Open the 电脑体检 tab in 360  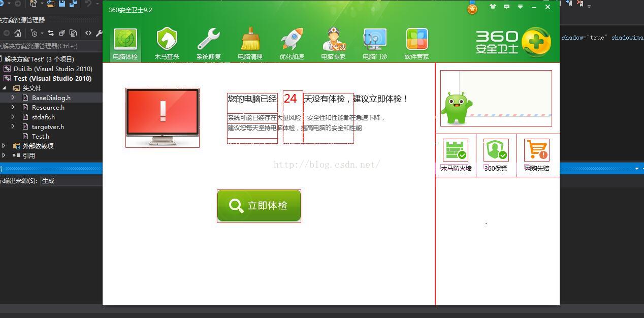[x=125, y=45]
